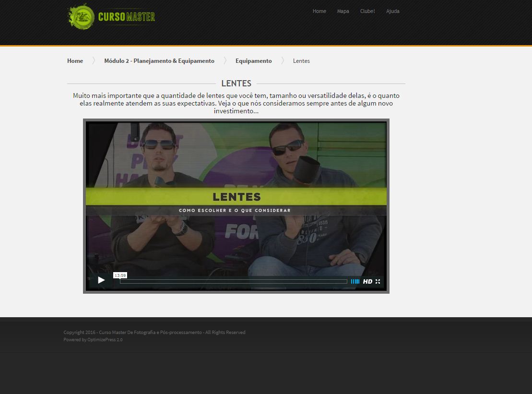Screen dimensions: 532x394
Task: Seek on the video progress bar
Action: (x=233, y=281)
